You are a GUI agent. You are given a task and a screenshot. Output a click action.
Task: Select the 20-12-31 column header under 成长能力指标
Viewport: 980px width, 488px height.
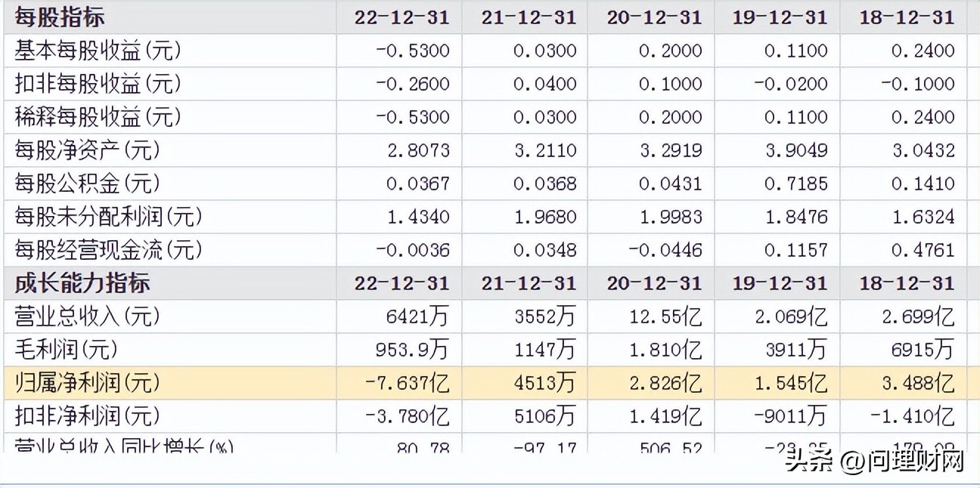coord(654,283)
